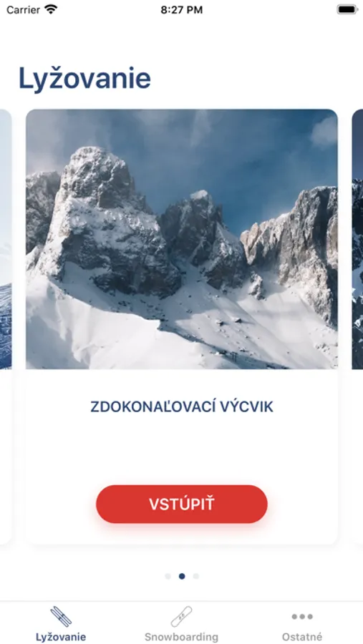Click the red VSTÚPIŤ button
Screen dimensions: 363x644
pyautogui.click(x=182, y=504)
